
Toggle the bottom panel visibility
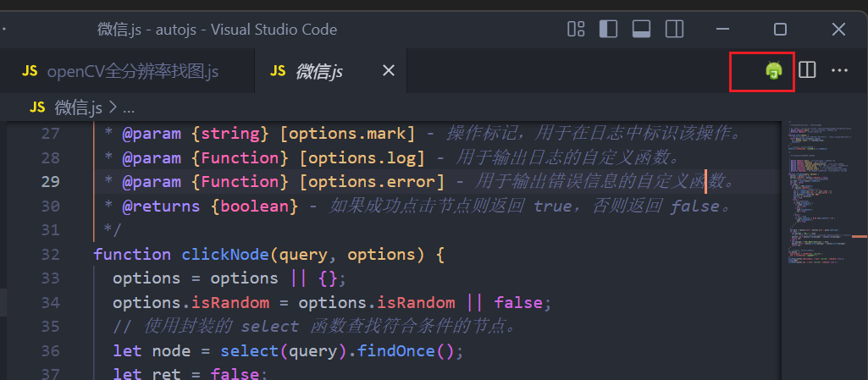[x=642, y=29]
